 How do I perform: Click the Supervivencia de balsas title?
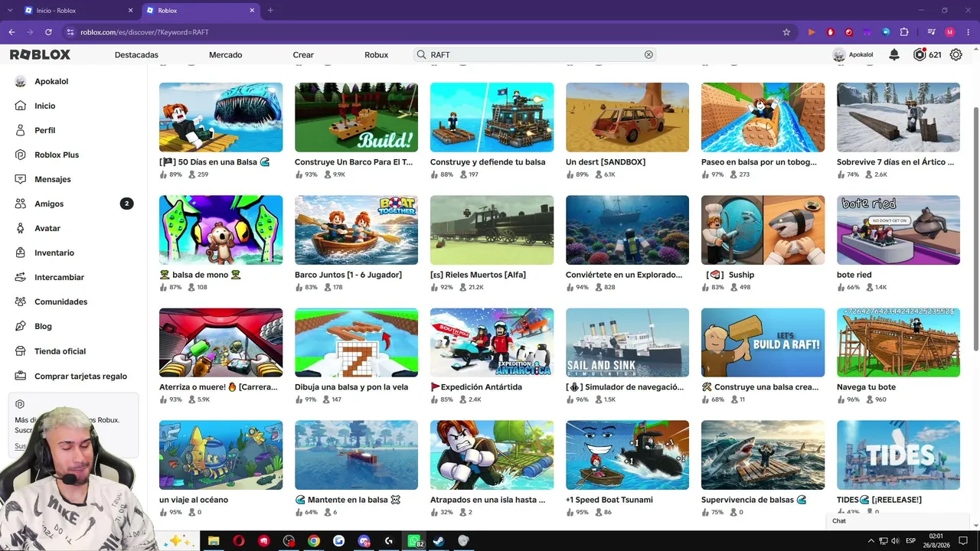point(754,500)
